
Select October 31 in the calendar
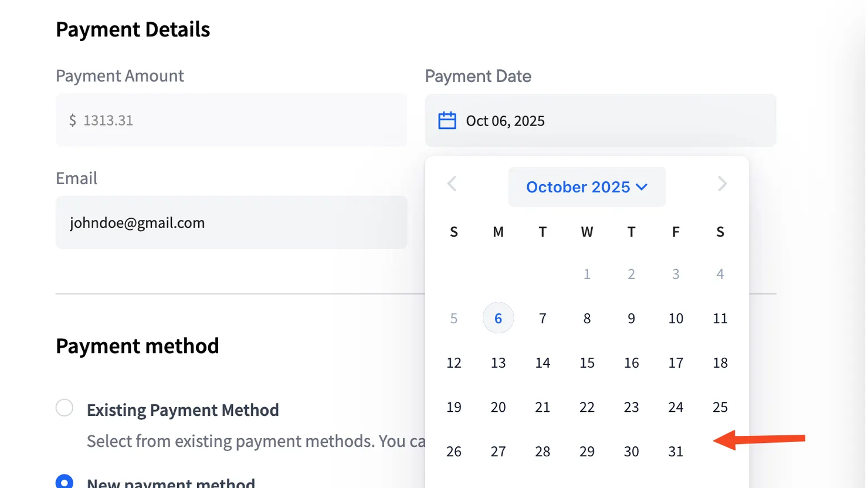click(676, 452)
